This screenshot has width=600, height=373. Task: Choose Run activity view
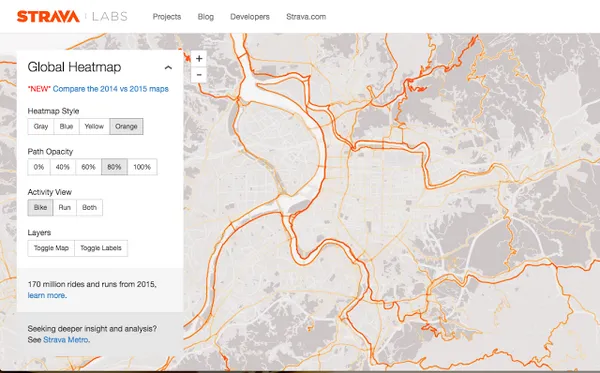(x=65, y=208)
